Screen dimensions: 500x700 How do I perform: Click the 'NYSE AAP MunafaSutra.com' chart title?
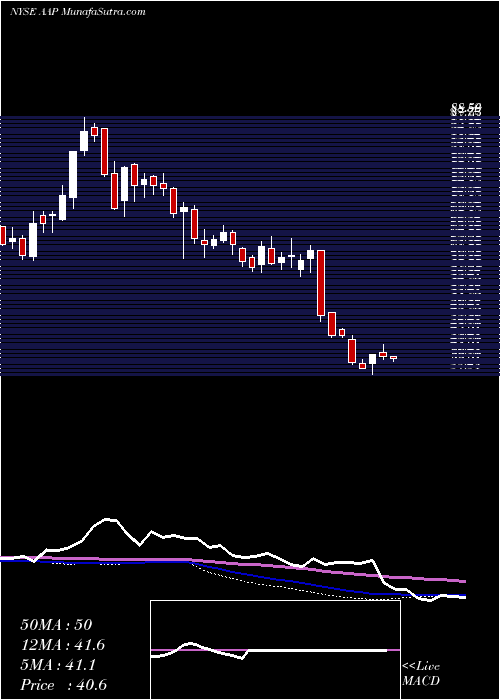coord(78,12)
